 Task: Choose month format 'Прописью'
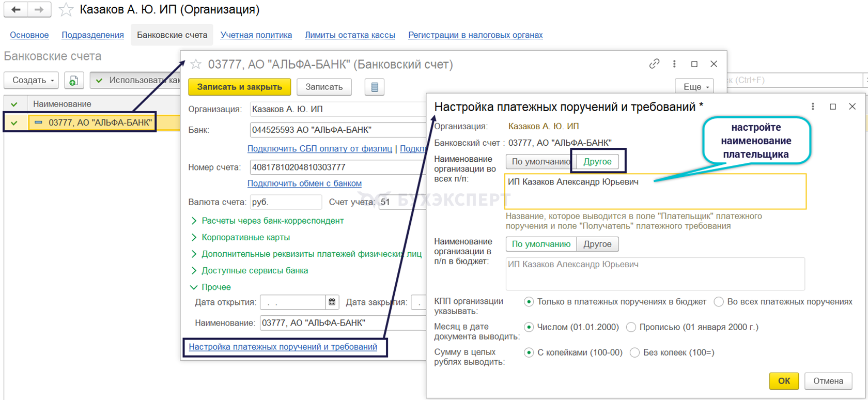pos(631,327)
